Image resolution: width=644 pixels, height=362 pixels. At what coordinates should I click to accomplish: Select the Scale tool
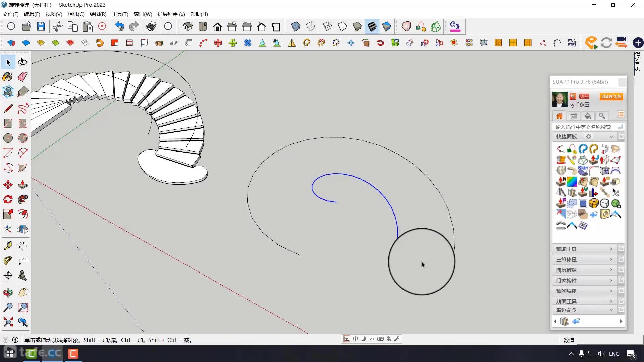pyautogui.click(x=8, y=214)
